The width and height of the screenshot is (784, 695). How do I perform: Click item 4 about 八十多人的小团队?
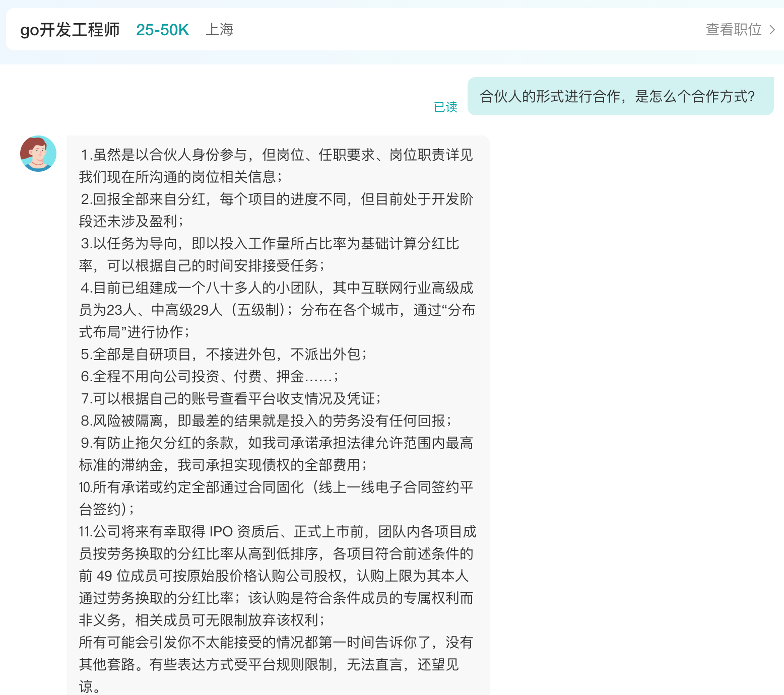click(x=277, y=310)
